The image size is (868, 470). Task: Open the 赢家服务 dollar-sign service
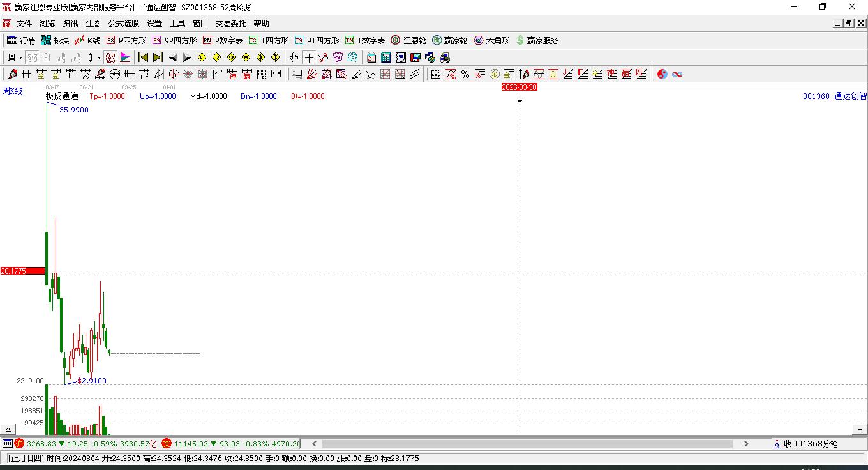click(x=537, y=40)
